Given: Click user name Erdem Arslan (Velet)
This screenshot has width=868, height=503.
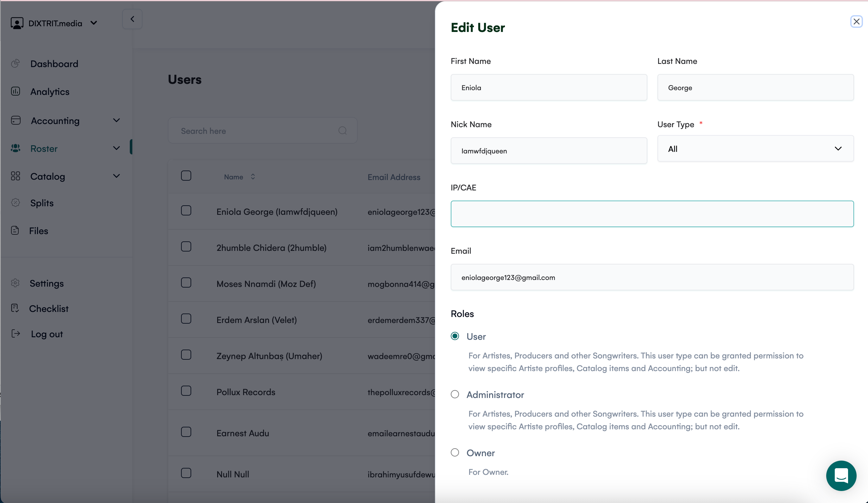Looking at the screenshot, I should [x=257, y=320].
